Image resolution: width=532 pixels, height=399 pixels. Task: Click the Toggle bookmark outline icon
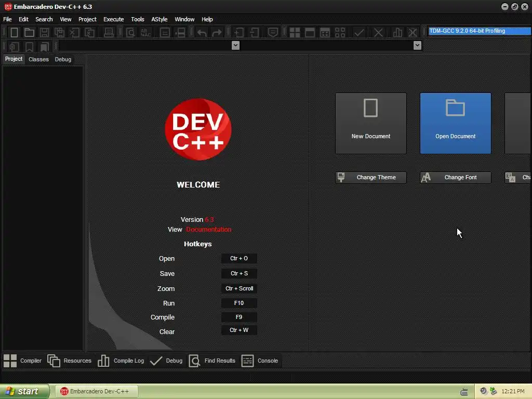29,46
